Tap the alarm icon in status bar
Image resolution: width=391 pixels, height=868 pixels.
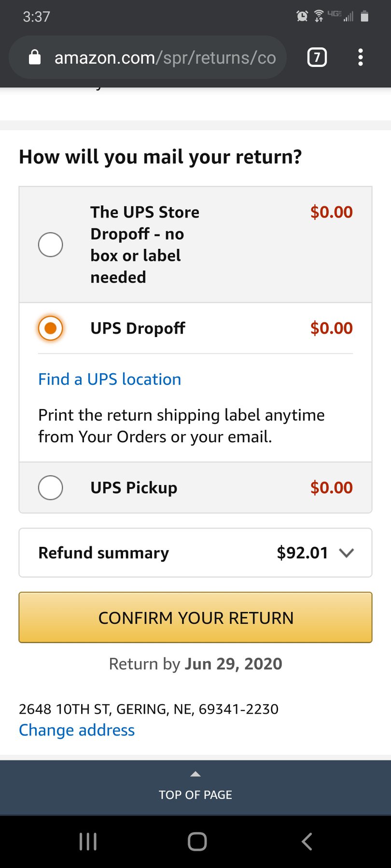pyautogui.click(x=302, y=16)
